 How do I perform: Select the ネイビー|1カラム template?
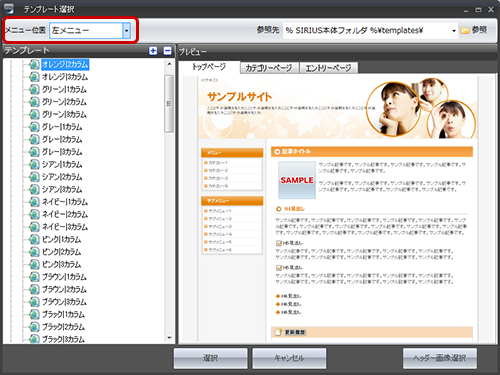pyautogui.click(x=65, y=202)
